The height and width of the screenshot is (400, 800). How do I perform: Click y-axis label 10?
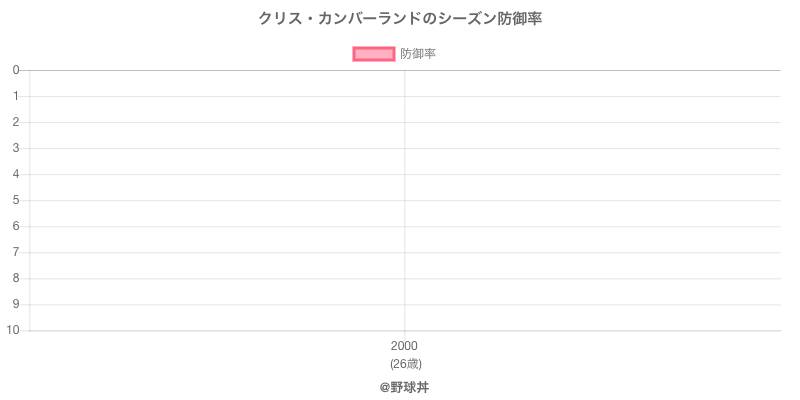point(13,330)
